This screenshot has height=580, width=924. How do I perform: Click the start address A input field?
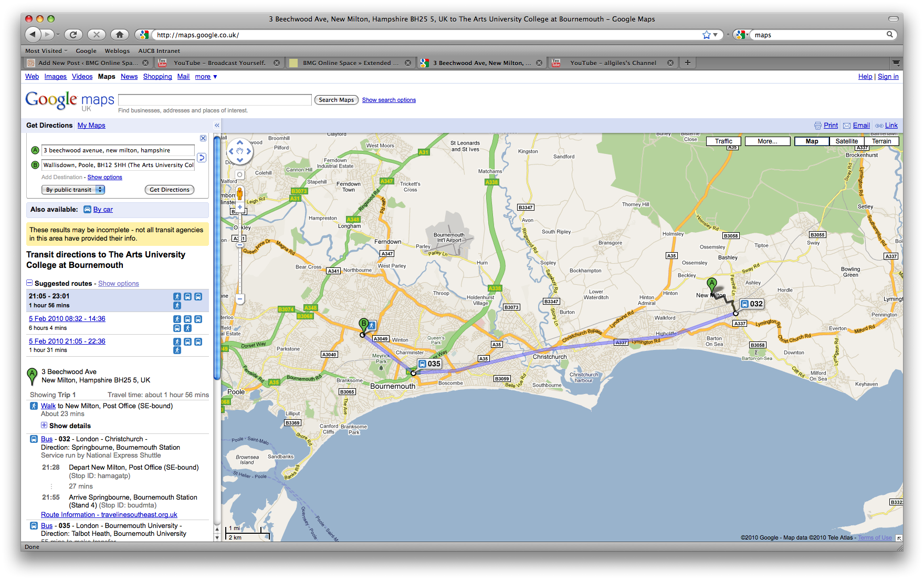[x=118, y=150]
